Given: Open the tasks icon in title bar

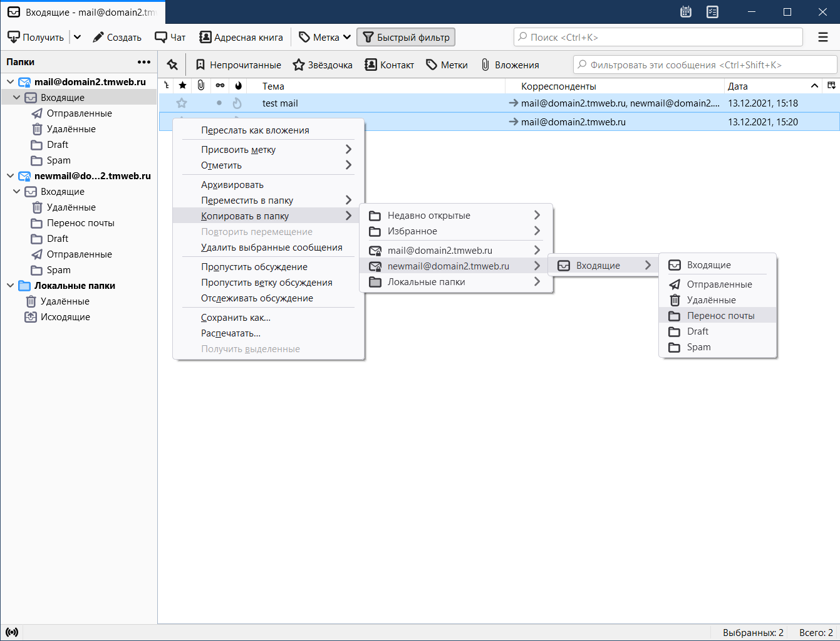Looking at the screenshot, I should point(712,12).
